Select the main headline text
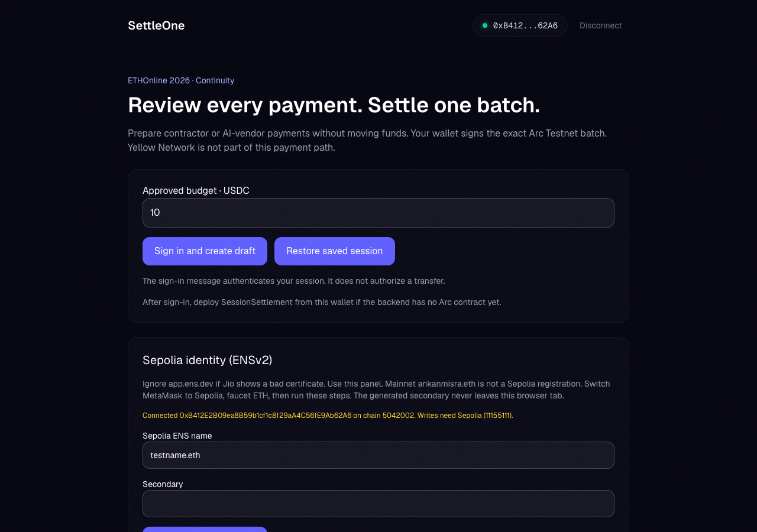Viewport: 757px width, 532px height. tap(334, 105)
